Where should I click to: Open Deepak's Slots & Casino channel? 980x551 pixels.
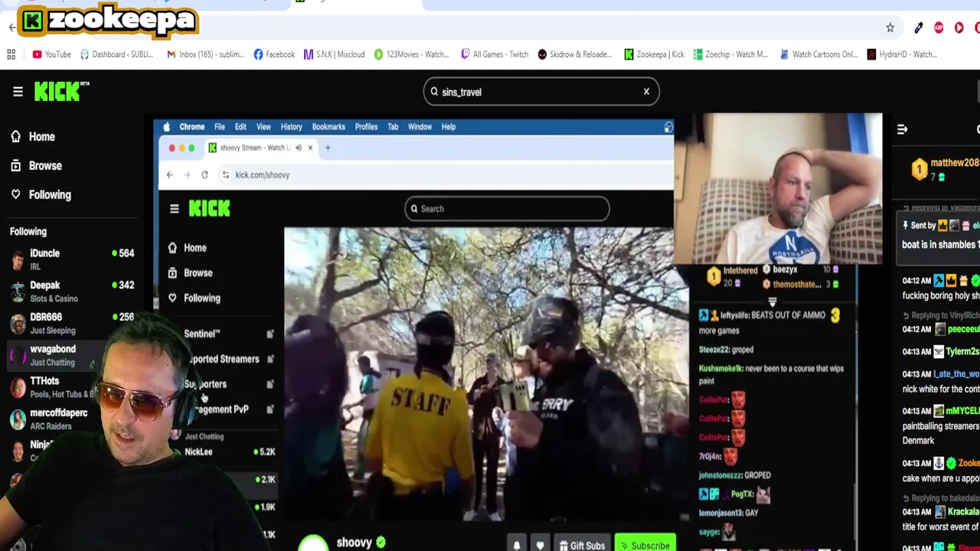click(73, 292)
